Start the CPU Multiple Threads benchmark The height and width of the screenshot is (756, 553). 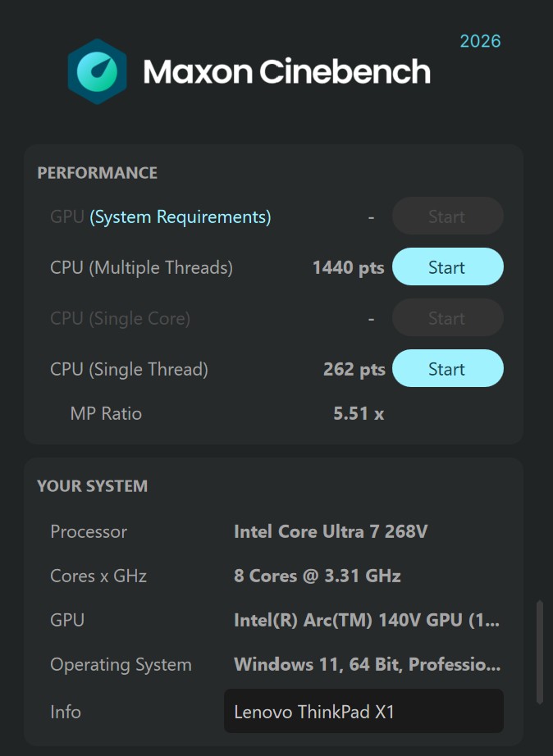(x=447, y=267)
